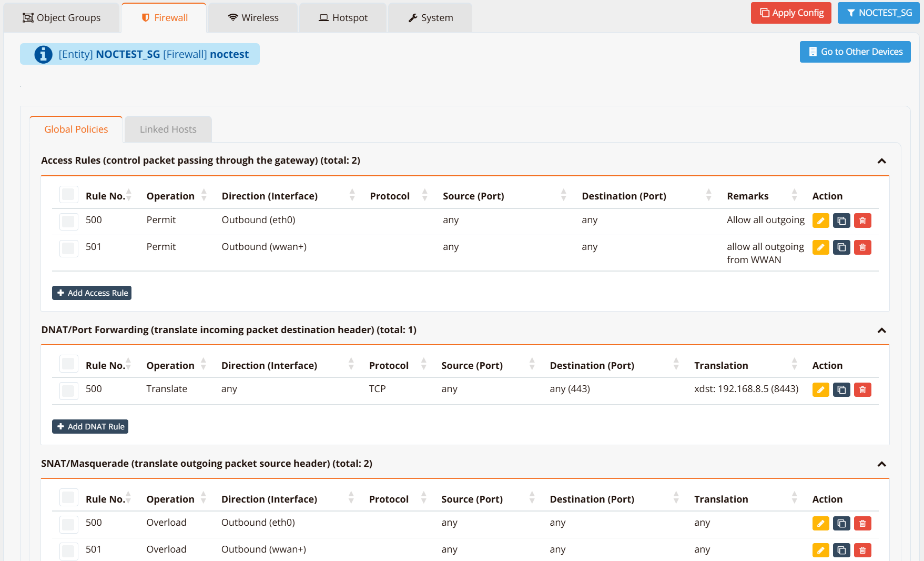Image resolution: width=924 pixels, height=561 pixels.
Task: Delete SNAT rule 500 for eth0
Action: [x=862, y=524]
